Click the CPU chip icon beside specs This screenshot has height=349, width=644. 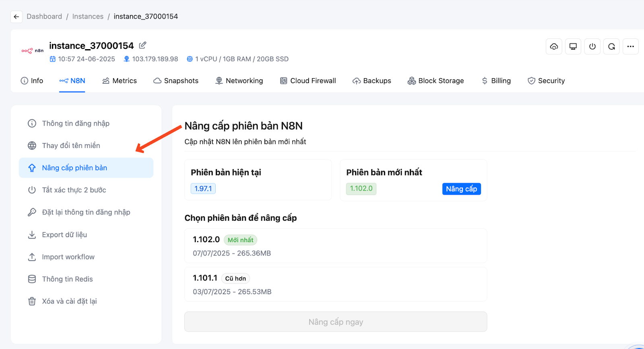(x=190, y=59)
